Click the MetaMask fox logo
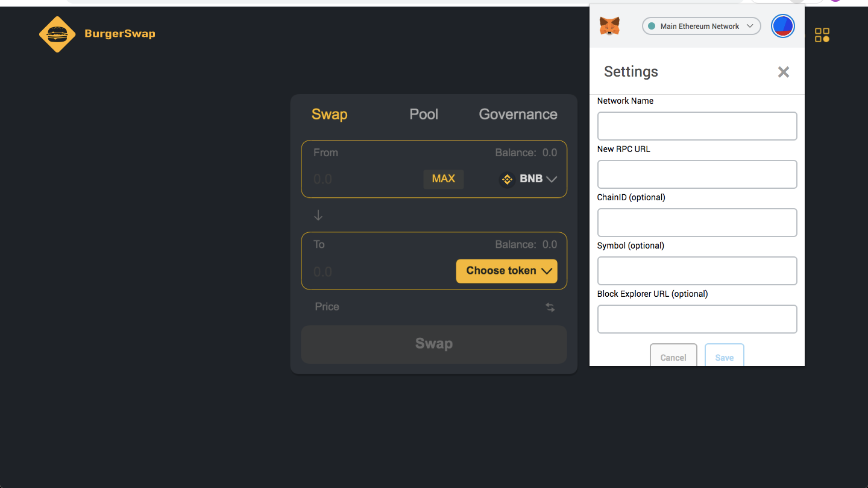 point(609,26)
